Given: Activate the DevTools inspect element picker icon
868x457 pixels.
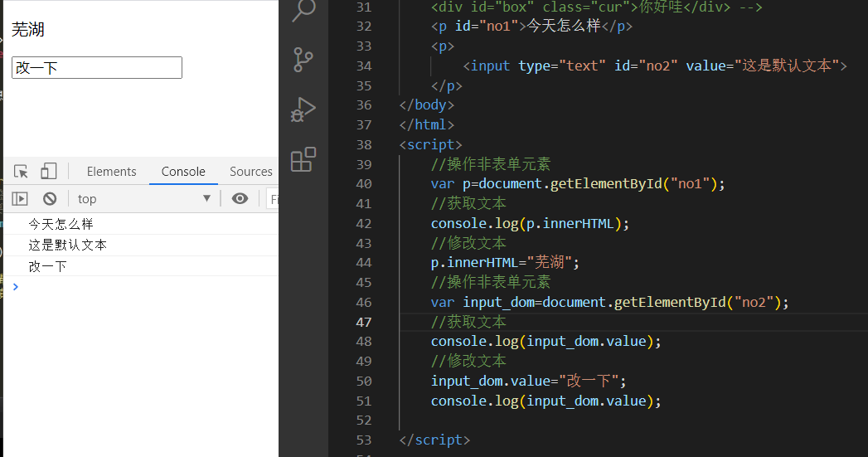Looking at the screenshot, I should coord(21,172).
